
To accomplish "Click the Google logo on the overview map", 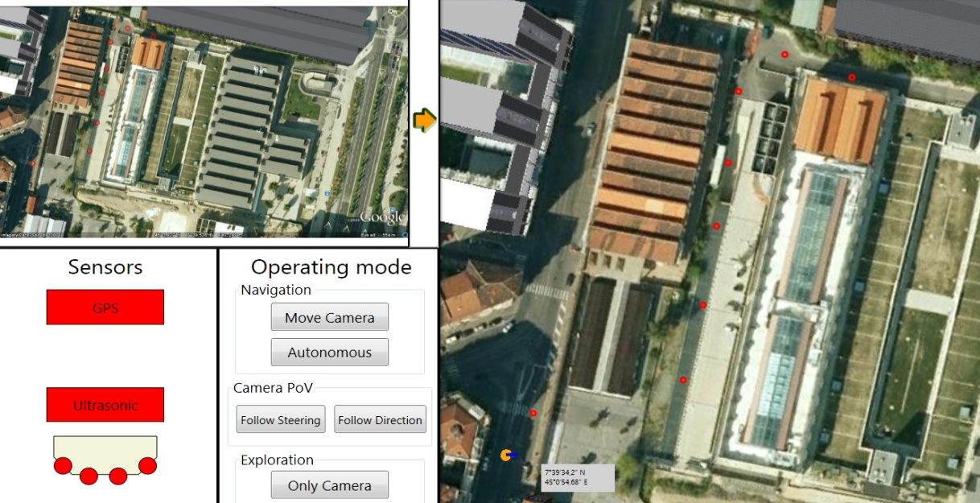I will click(x=382, y=217).
